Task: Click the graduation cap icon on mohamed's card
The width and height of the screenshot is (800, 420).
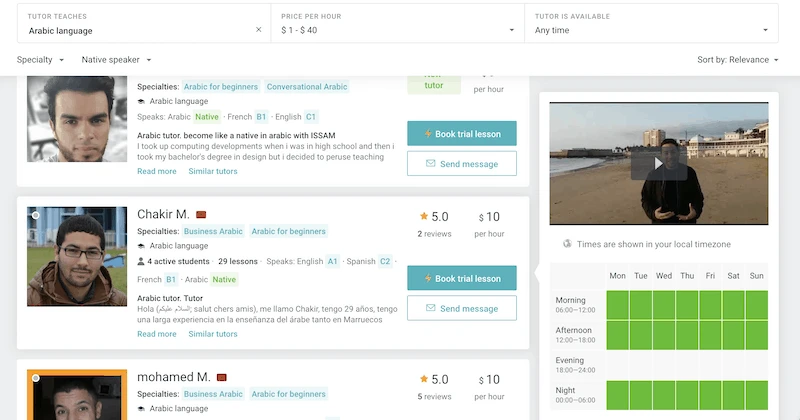Action: tap(141, 409)
